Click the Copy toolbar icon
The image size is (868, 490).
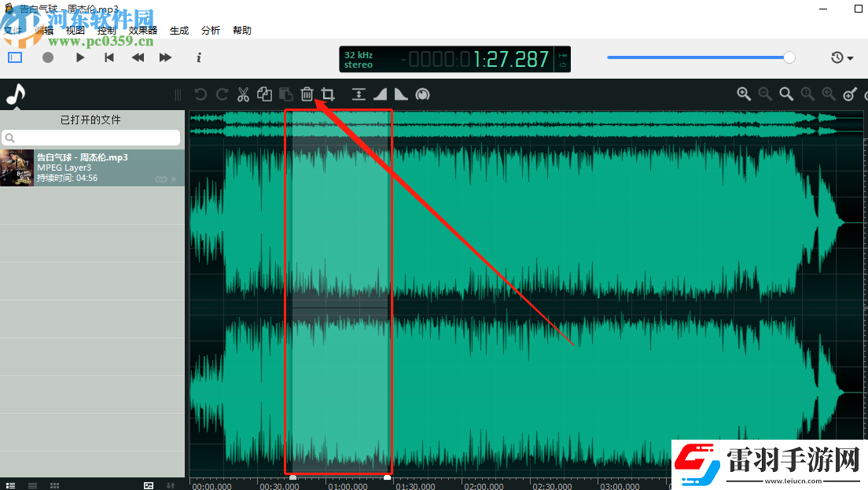click(264, 94)
